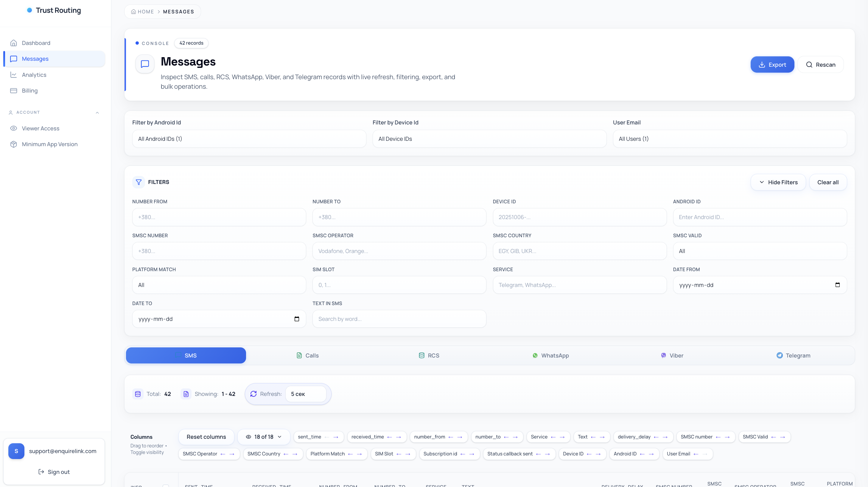Open Viewer Access settings
This screenshot has height=487, width=868.
pos(54,128)
